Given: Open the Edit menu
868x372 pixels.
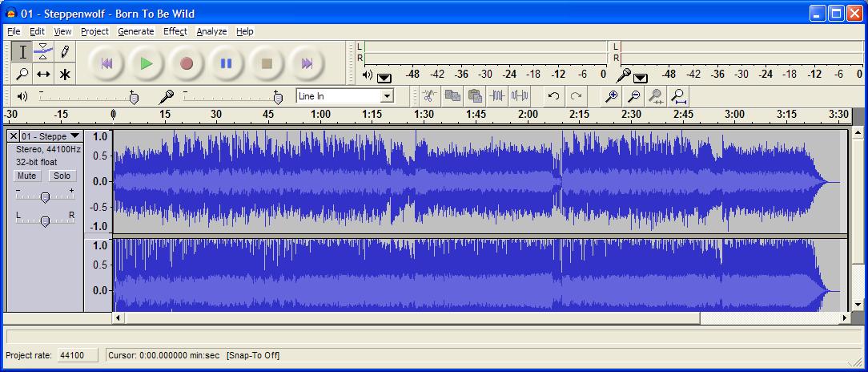Looking at the screenshot, I should 37,31.
